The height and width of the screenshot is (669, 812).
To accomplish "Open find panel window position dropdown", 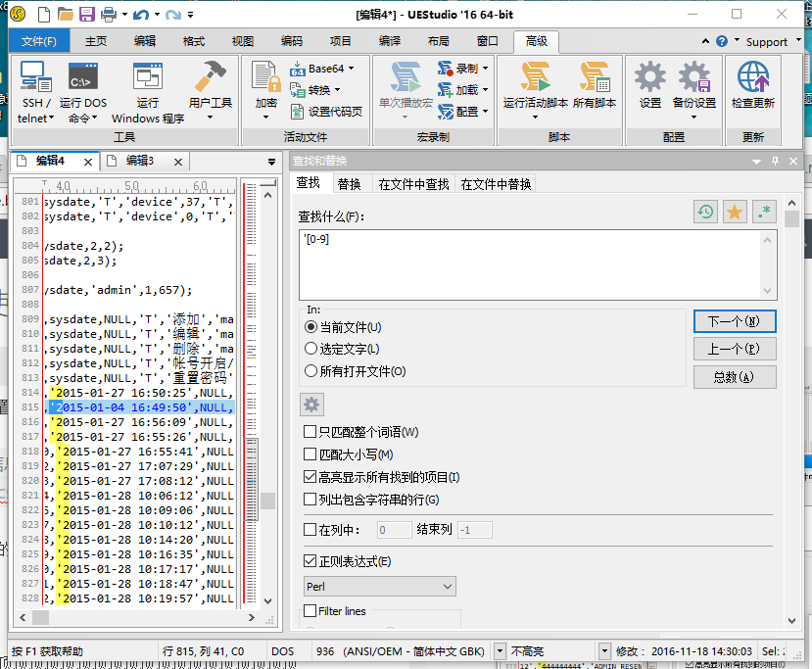I will [x=756, y=162].
